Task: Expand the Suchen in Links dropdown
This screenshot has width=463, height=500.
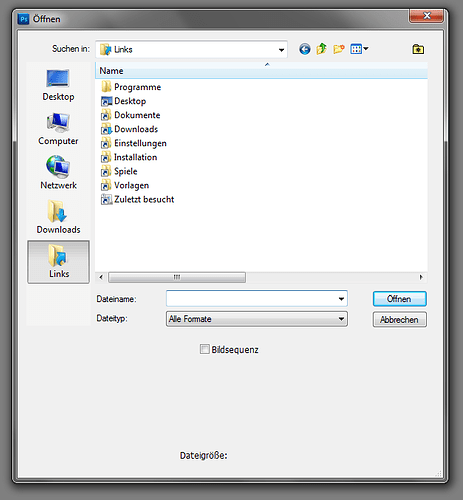Action: pyautogui.click(x=281, y=50)
